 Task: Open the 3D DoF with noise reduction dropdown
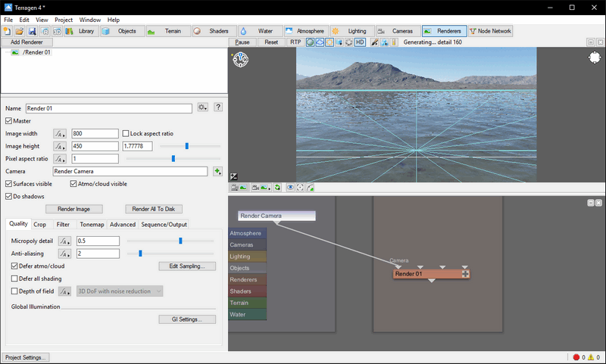pos(120,291)
